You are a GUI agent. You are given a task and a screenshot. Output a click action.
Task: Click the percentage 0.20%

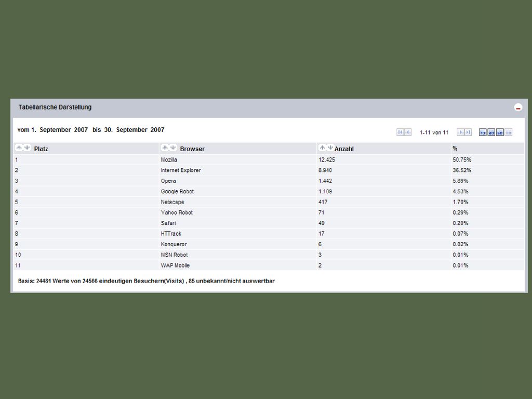click(x=460, y=223)
